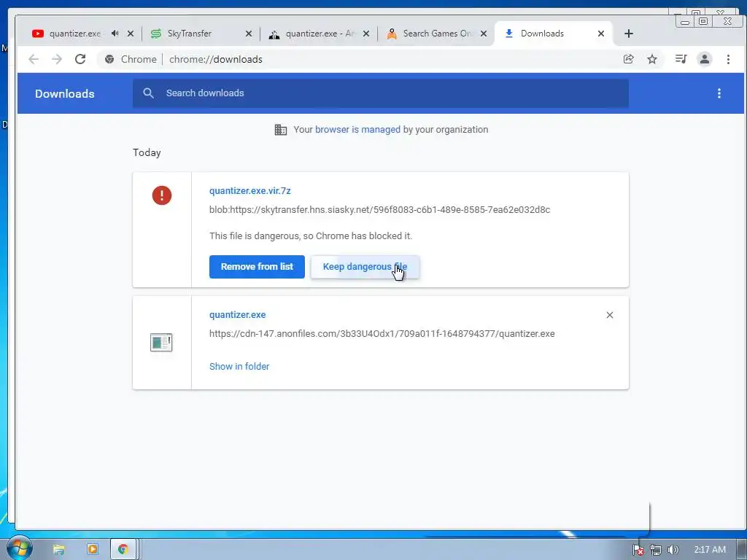Open the Downloads page more actions menu
The height and width of the screenshot is (560, 747).
tap(719, 93)
